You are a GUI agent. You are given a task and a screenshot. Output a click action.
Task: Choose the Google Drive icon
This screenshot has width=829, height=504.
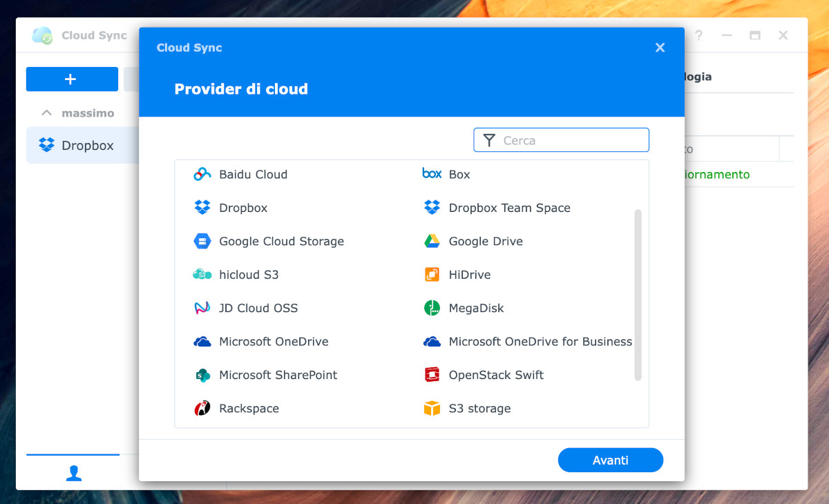432,241
